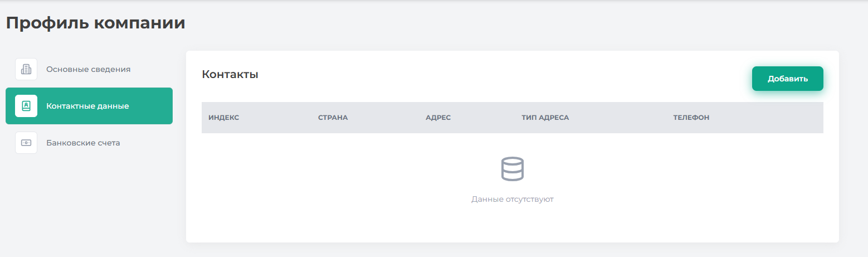Image resolution: width=868 pixels, height=257 pixels.
Task: Switch to the Банковские счета section
Action: pos(83,143)
